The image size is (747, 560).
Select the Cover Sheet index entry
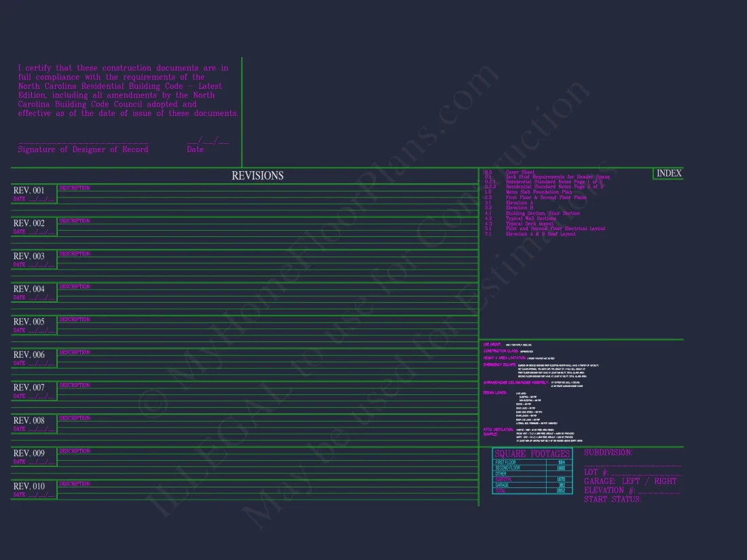[520, 172]
